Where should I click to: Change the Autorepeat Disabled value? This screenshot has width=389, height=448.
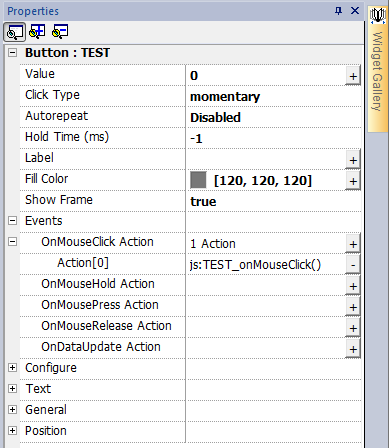coord(215,118)
